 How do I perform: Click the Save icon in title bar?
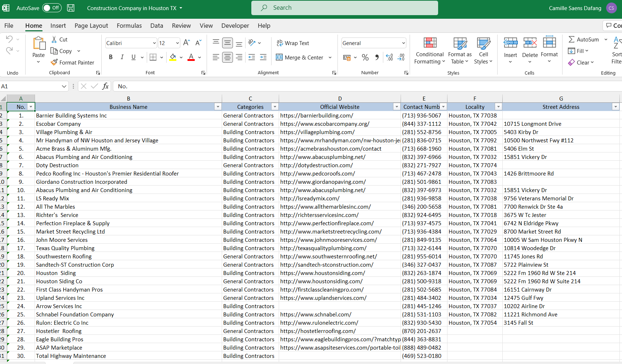click(x=71, y=8)
